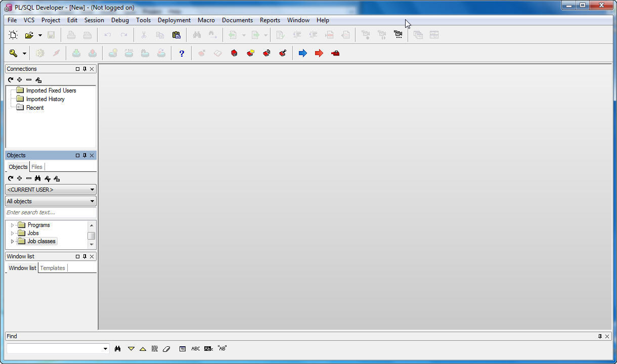Click the main toolbar binoculars Find icon
This screenshot has height=364, width=617.
[197, 35]
